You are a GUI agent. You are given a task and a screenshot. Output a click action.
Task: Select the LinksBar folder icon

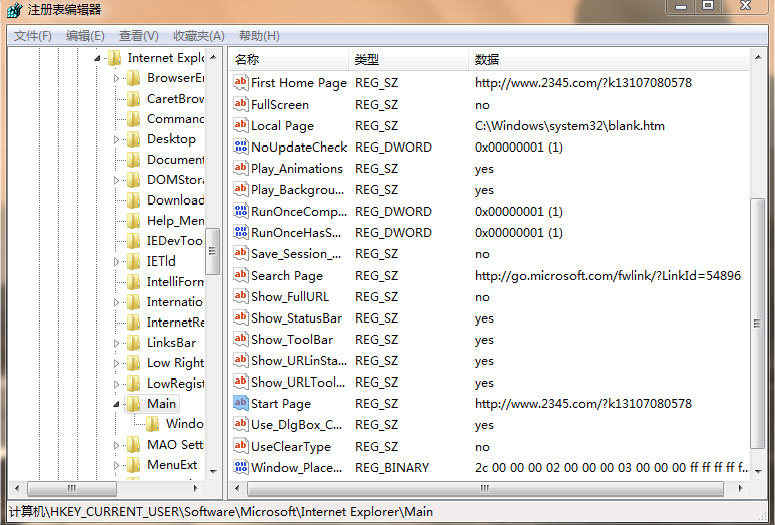pos(133,343)
